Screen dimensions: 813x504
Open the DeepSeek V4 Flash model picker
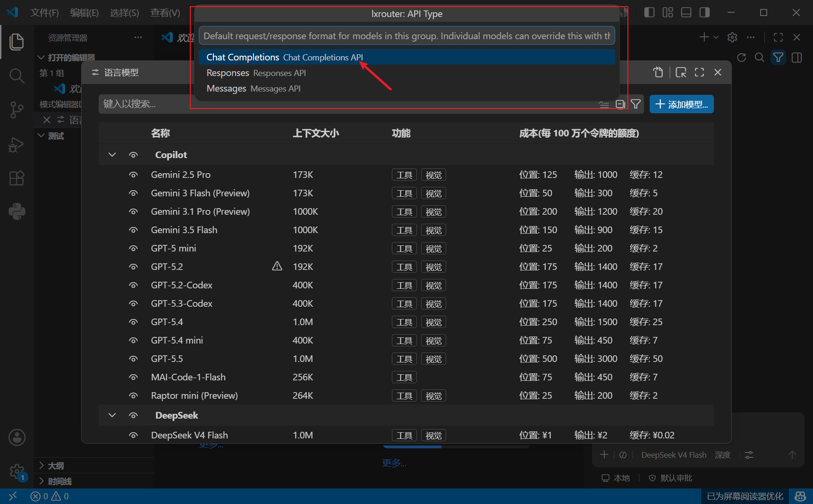[x=674, y=455]
